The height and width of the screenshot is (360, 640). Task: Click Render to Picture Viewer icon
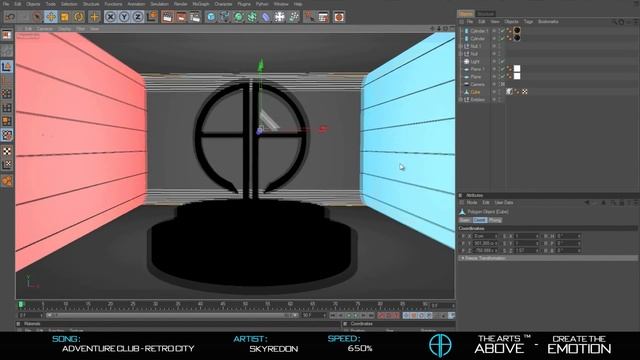click(181, 17)
